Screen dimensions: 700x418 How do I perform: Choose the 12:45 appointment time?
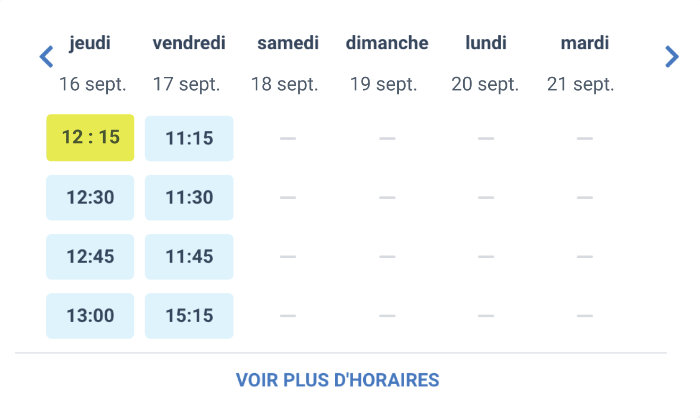pyautogui.click(x=90, y=257)
